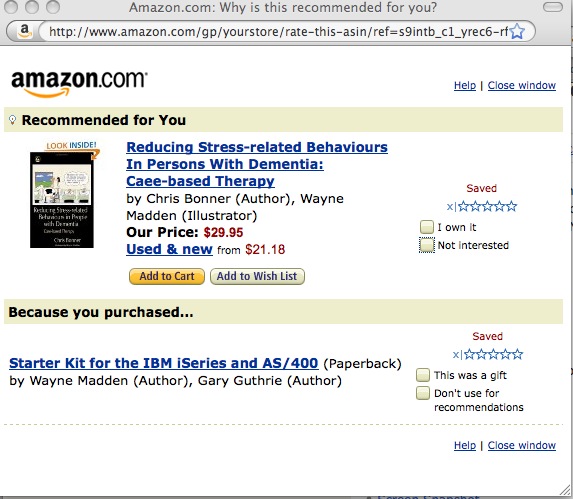Give Starter Kit book three stars
This screenshot has width=573, height=499.
(x=494, y=354)
